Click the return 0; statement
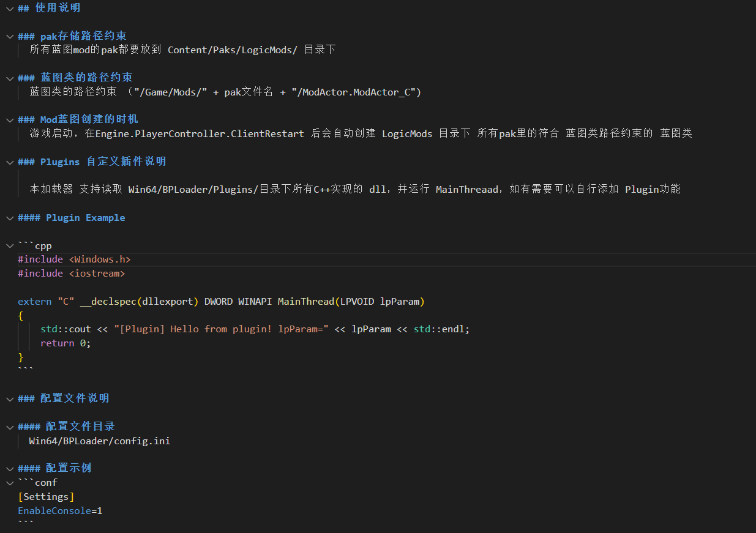 pos(65,343)
